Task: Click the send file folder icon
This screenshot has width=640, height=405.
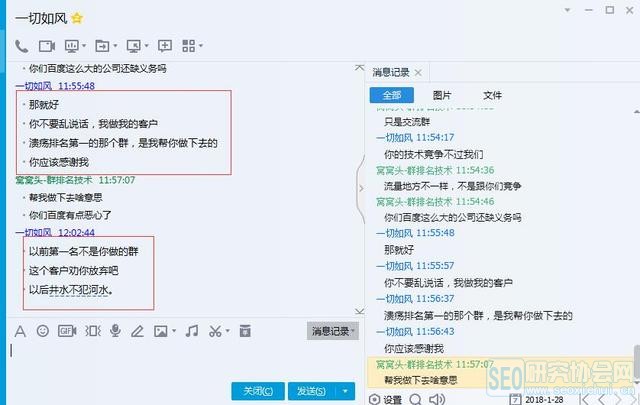Action: click(102, 46)
